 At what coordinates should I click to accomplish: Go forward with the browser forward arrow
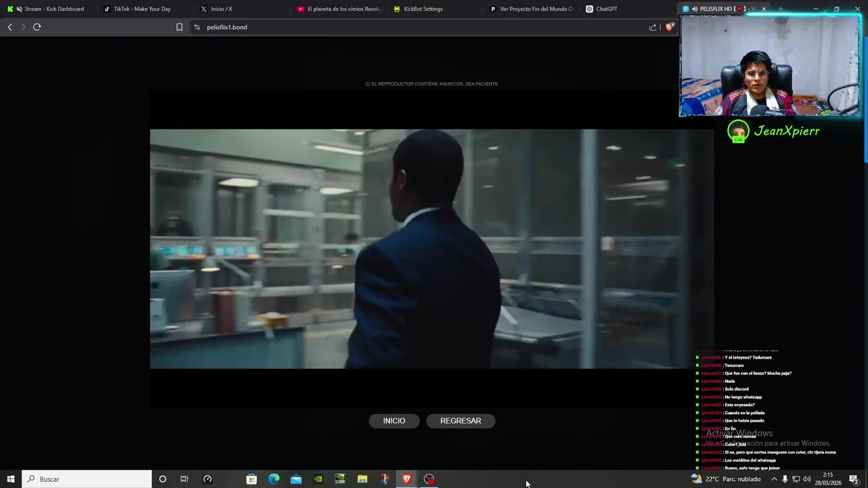point(23,27)
